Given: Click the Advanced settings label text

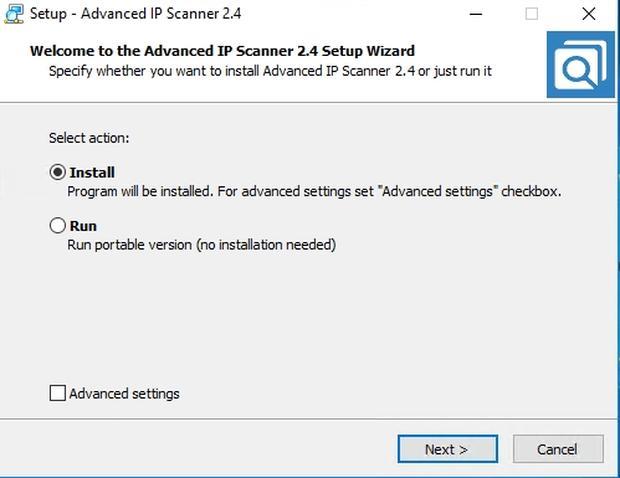Looking at the screenshot, I should click(124, 394).
